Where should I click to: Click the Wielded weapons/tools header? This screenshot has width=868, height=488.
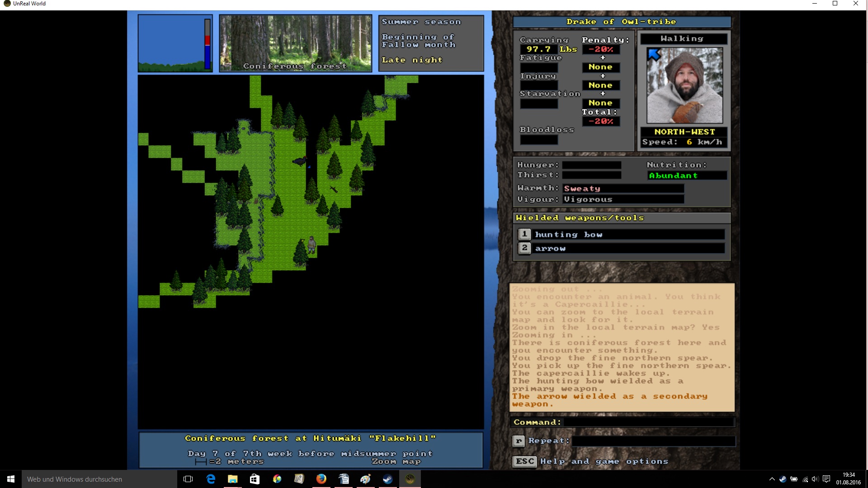point(622,218)
